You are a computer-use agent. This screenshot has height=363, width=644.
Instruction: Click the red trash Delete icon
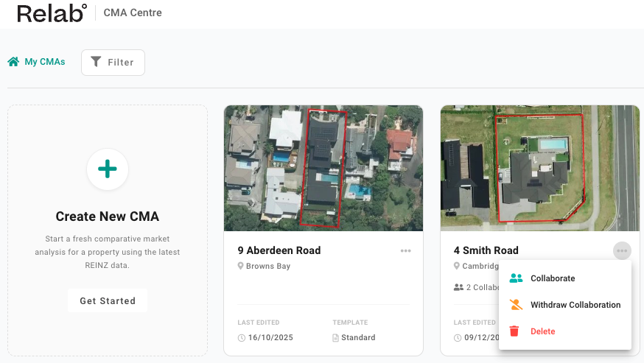coord(514,331)
